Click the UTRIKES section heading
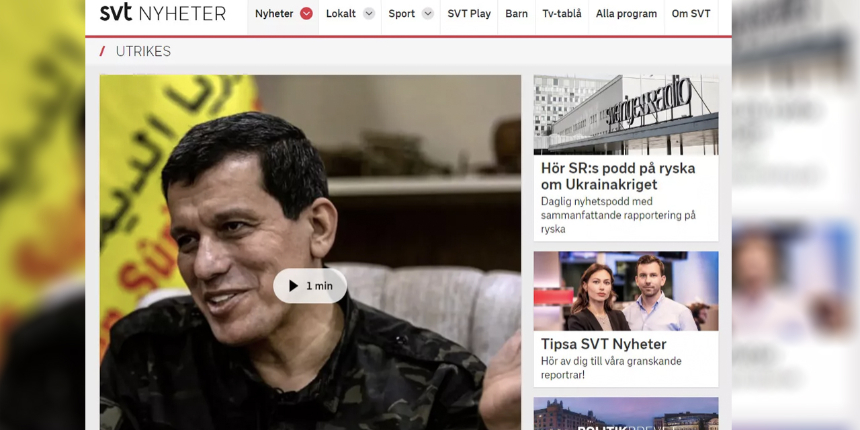The image size is (860, 430). (x=143, y=52)
